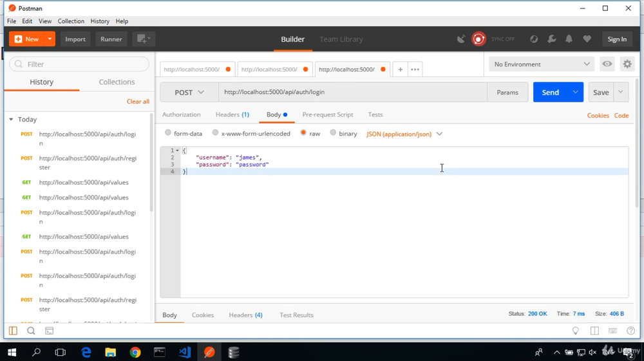Click the lightbulb icon in bottom bar
Viewport: 644px width, 361px height.
pos(575,331)
